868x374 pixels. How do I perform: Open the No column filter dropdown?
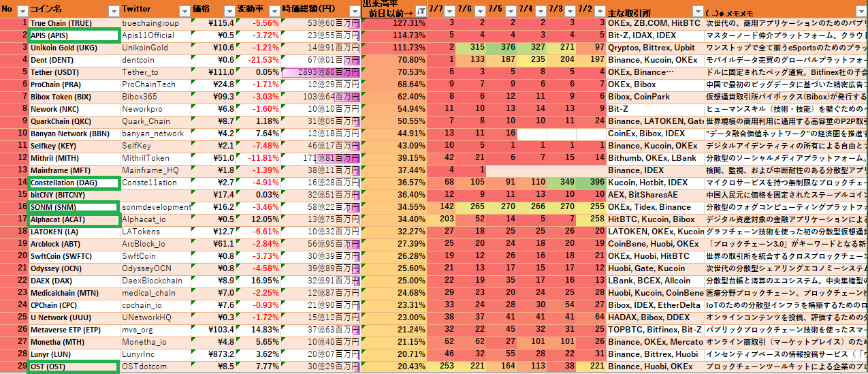click(22, 11)
